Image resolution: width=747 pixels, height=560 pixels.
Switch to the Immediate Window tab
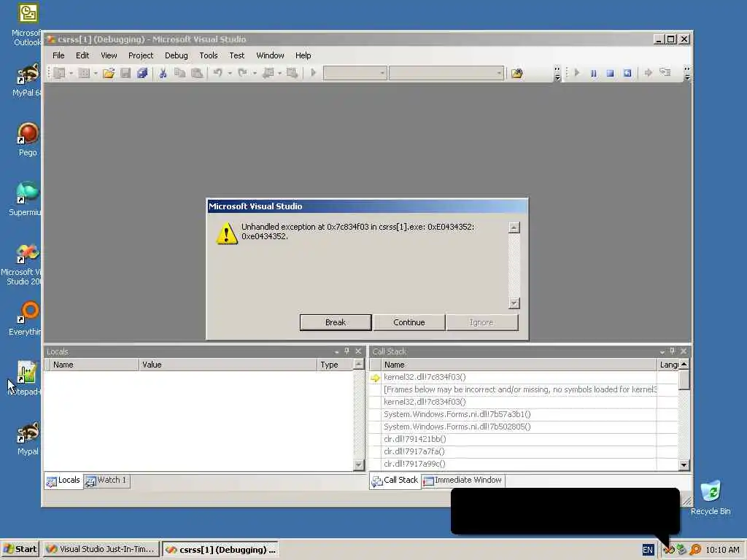463,481
